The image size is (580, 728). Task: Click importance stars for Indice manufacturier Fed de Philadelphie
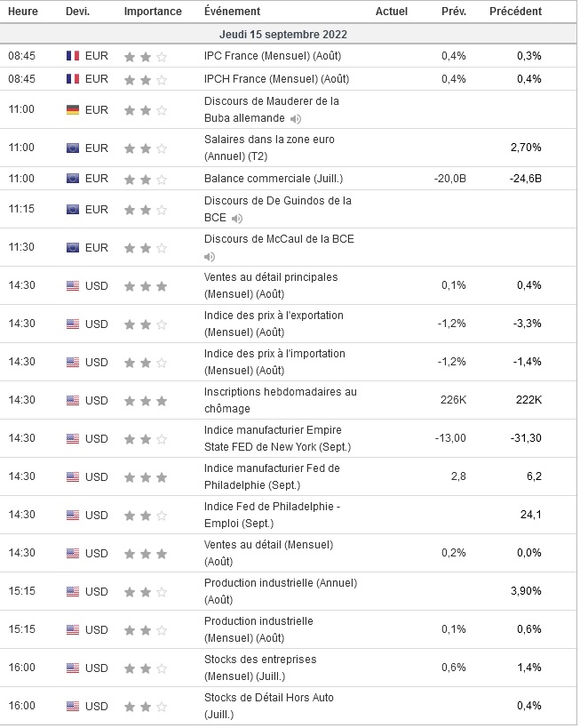(146, 477)
